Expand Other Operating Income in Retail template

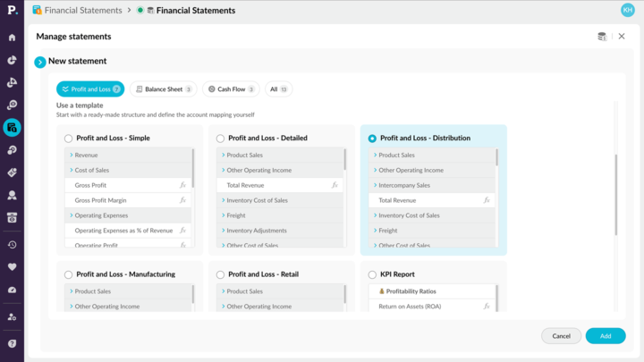pos(223,307)
